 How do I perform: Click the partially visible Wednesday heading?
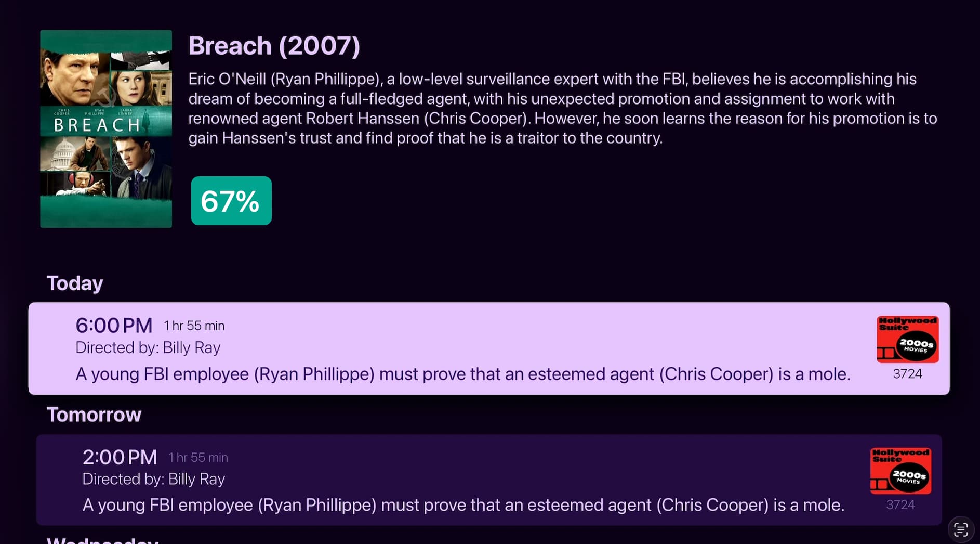click(102, 540)
